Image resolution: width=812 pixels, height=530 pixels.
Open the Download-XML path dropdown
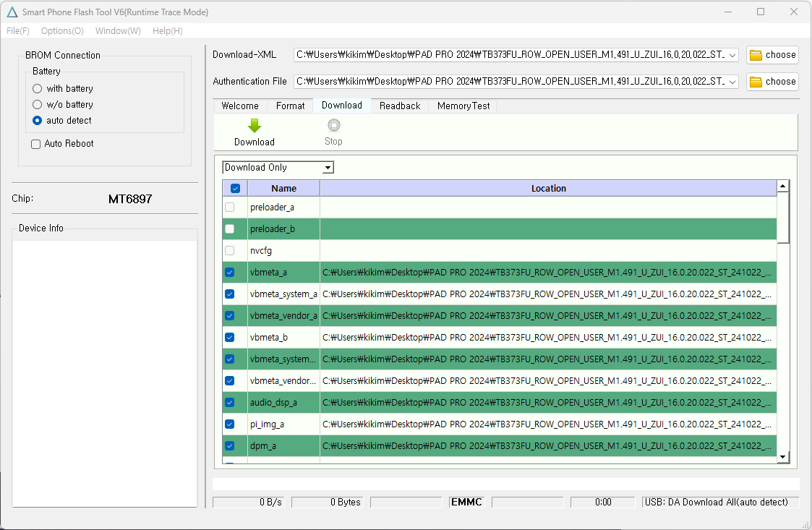[x=732, y=55]
